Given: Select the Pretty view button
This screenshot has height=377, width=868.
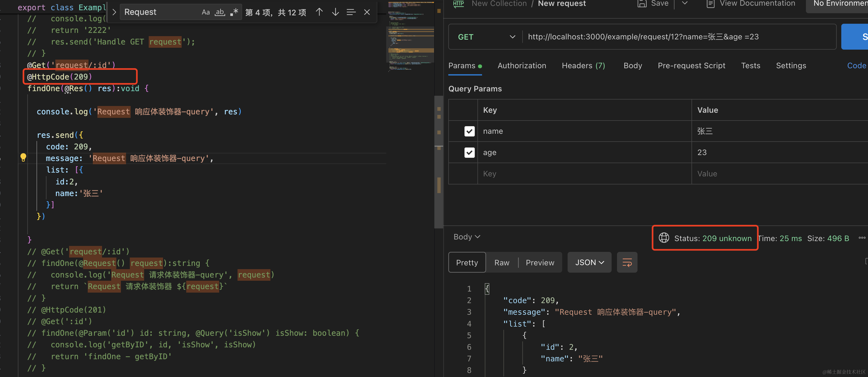Looking at the screenshot, I should tap(467, 262).
